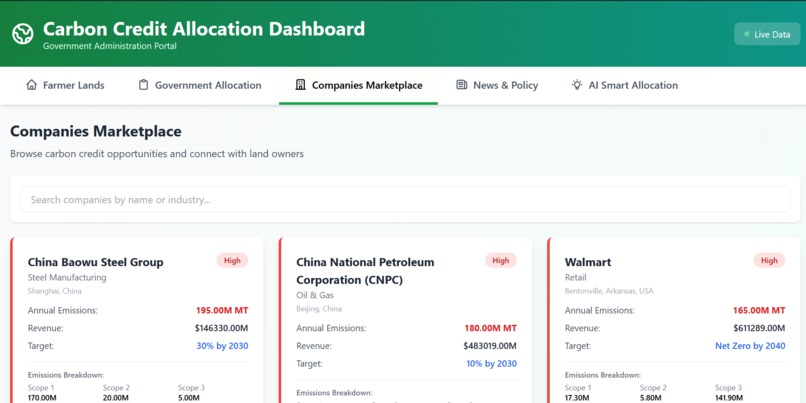Click the newspaper icon beside News & Policy

(x=462, y=85)
